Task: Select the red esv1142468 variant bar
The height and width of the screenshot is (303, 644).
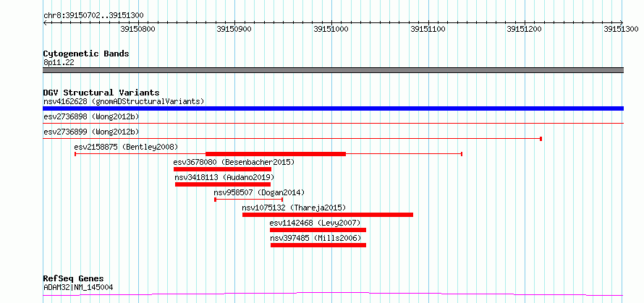Action: click(x=318, y=230)
